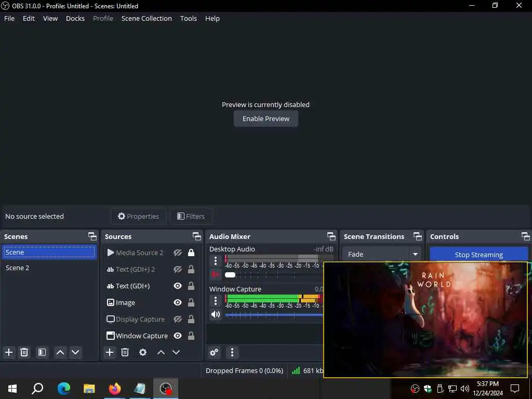Open File Explorer from taskbar

point(89,389)
